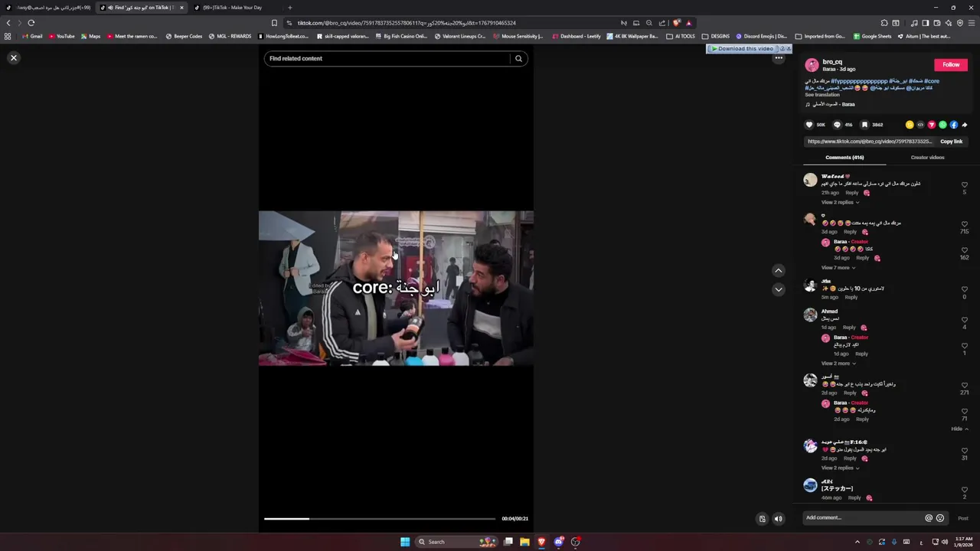Like the comment with 715 likes
The image size is (980, 551).
click(x=965, y=224)
